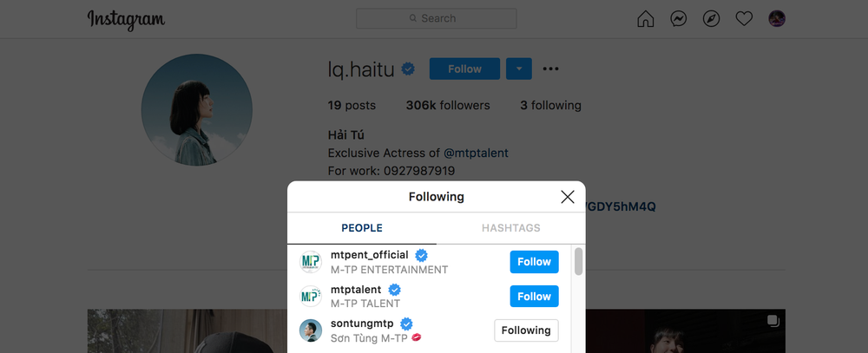Open the Explore compass icon
This screenshot has height=353, width=868.
(711, 19)
